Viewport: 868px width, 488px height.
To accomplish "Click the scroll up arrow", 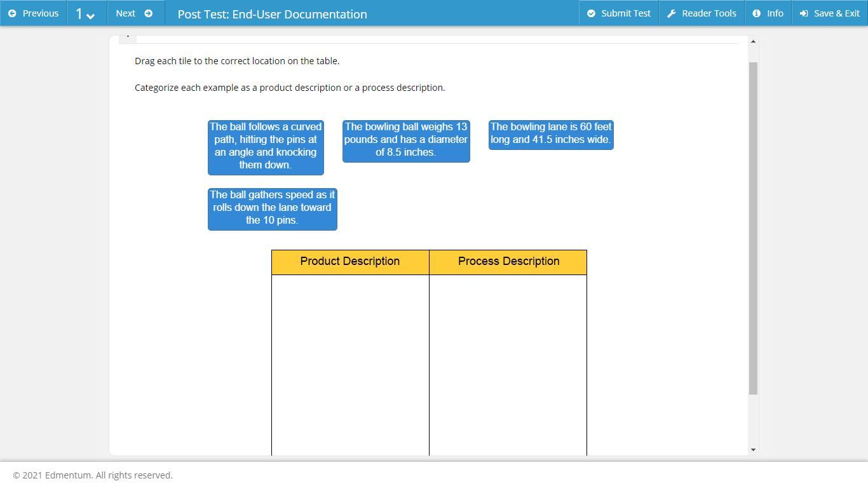I will coord(753,41).
